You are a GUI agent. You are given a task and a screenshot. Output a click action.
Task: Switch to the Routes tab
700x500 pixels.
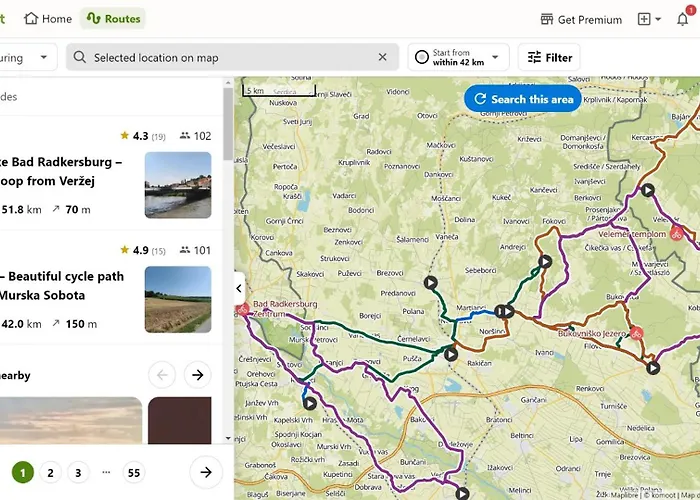point(113,19)
